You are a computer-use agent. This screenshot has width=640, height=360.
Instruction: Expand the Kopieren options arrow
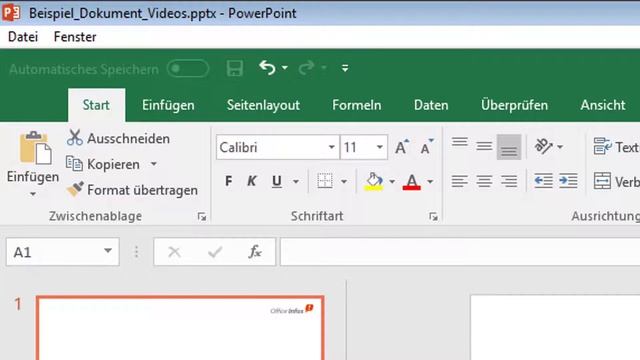click(153, 164)
